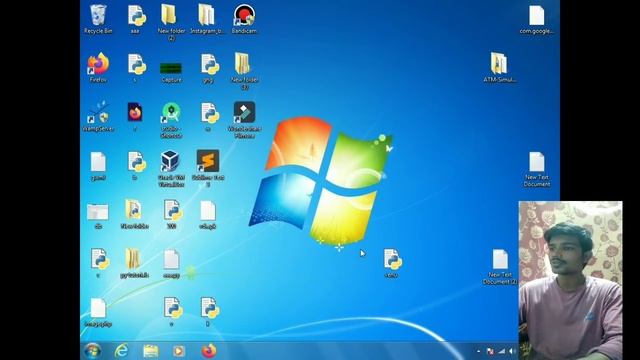Select the file with the Firefox page icon
This screenshot has width=640, height=360.
pos(135,116)
